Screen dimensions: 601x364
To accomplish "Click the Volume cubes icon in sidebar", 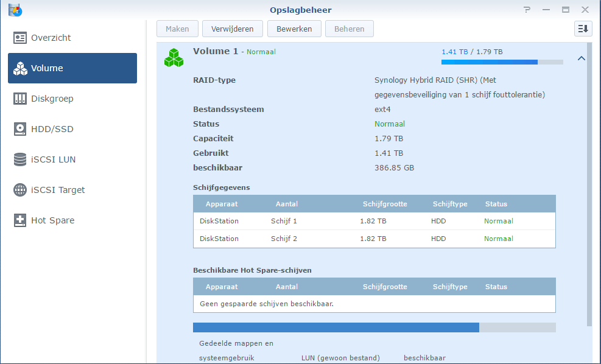I will tap(20, 68).
